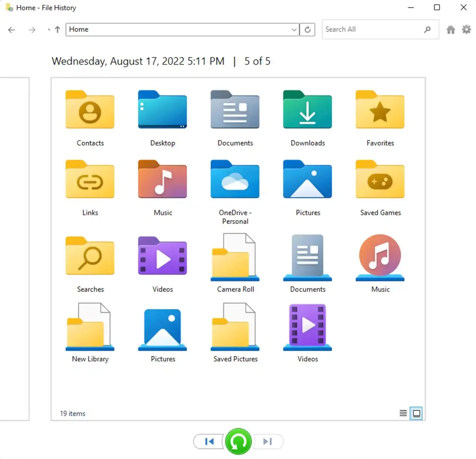Expand the address bar dropdown
The width and height of the screenshot is (476, 459).
(x=294, y=30)
